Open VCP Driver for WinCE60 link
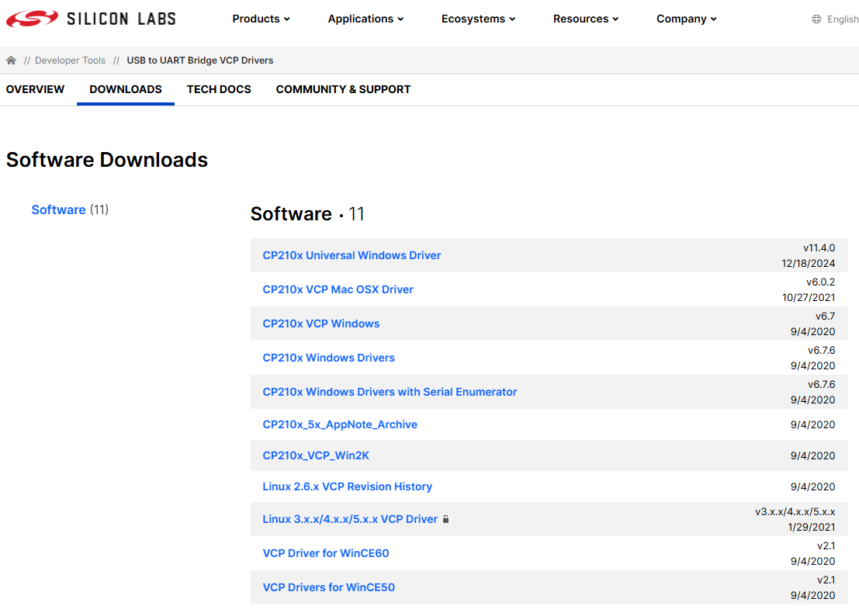 point(326,553)
